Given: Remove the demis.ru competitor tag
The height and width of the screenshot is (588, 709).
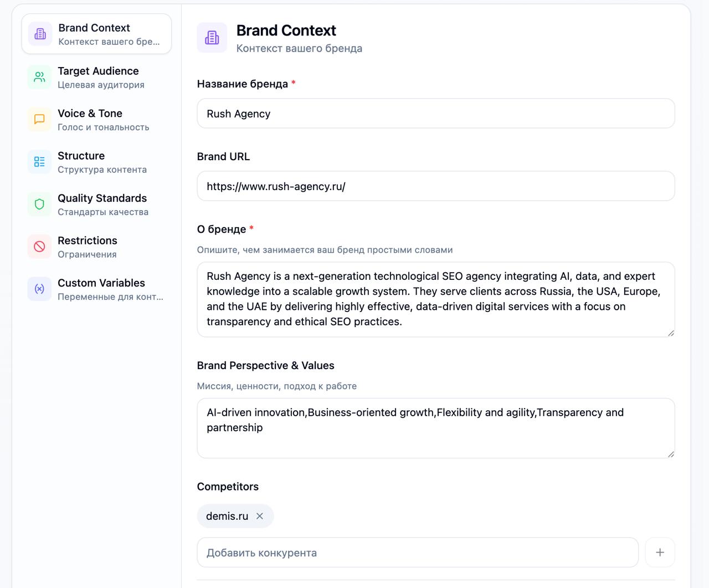Looking at the screenshot, I should [x=260, y=516].
